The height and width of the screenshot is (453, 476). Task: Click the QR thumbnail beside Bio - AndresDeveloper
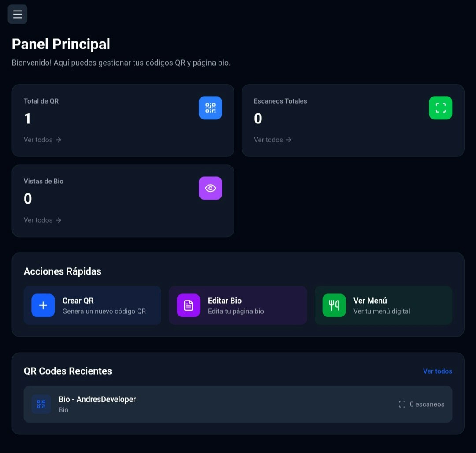(41, 404)
